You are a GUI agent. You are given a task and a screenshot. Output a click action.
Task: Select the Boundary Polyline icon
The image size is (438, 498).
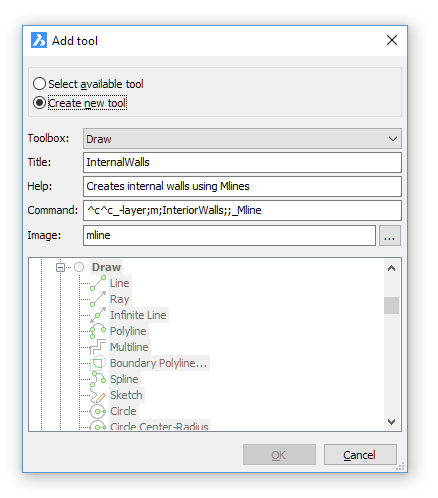click(x=98, y=363)
